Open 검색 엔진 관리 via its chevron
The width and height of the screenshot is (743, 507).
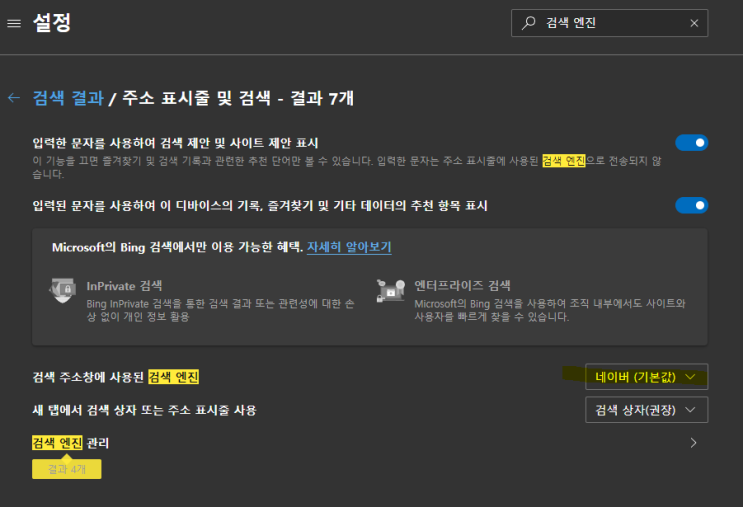point(693,443)
